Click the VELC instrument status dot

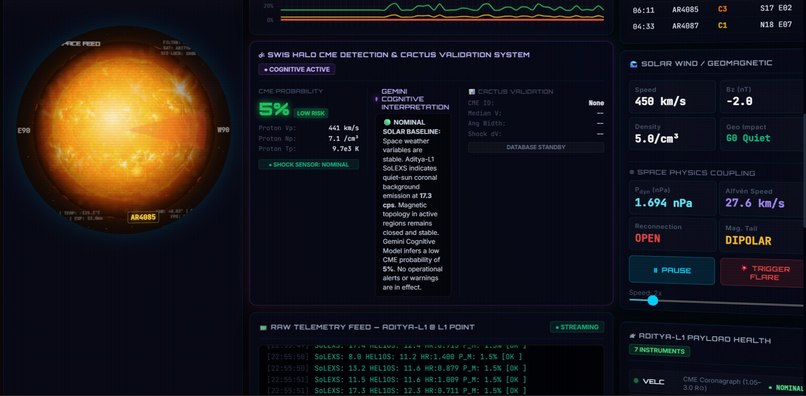(x=636, y=381)
